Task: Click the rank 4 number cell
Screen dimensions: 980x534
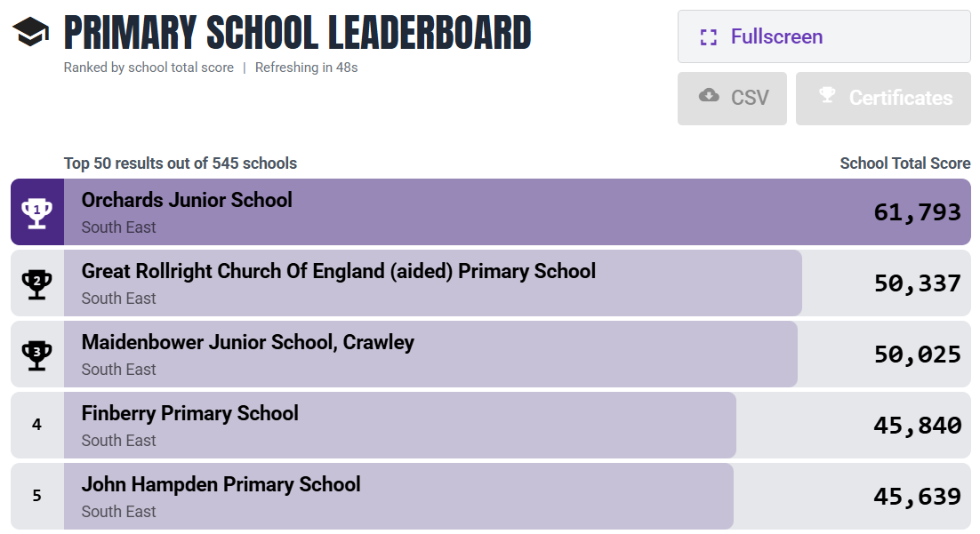Action: 36,425
